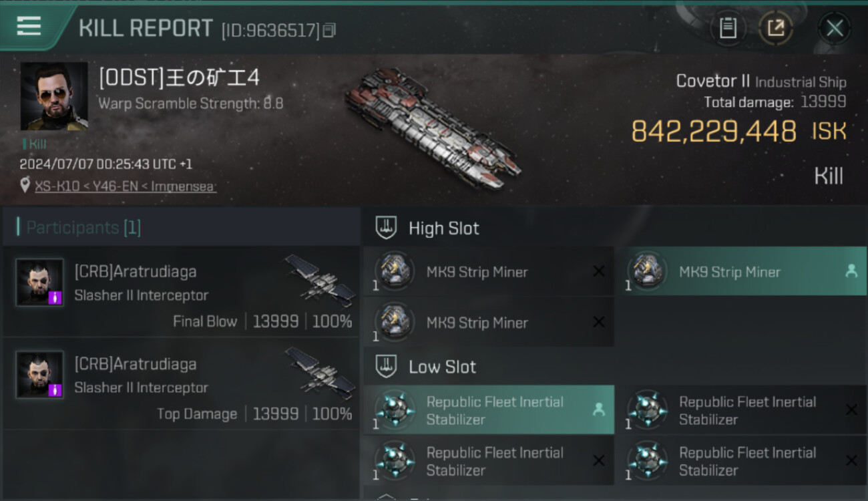View Final Blow pilot Aratrudiaga portrait

pyautogui.click(x=40, y=283)
